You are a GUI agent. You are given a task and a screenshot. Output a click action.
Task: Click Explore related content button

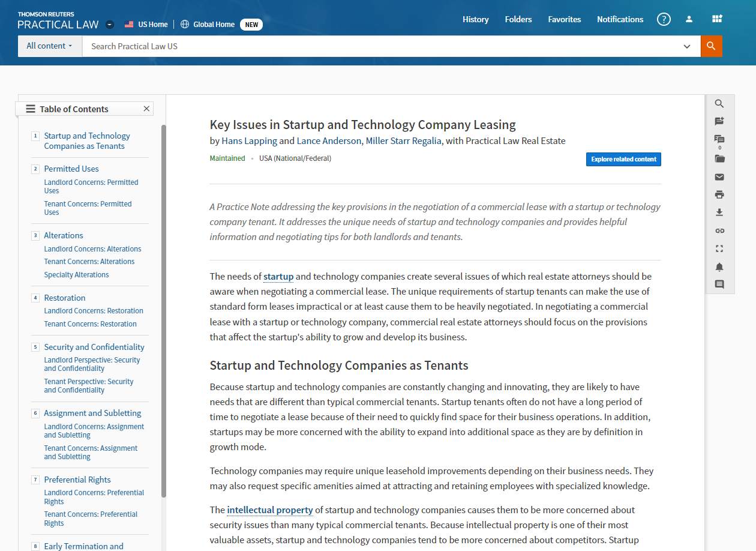623,159
